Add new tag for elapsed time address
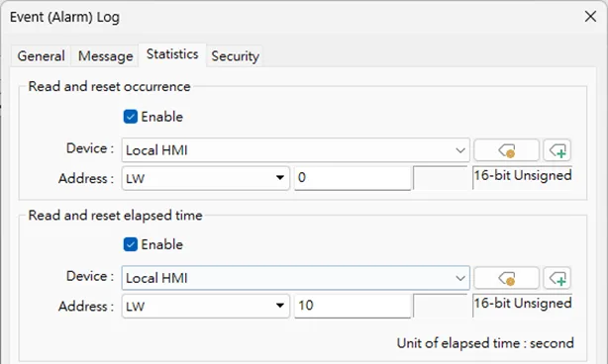 [557, 278]
